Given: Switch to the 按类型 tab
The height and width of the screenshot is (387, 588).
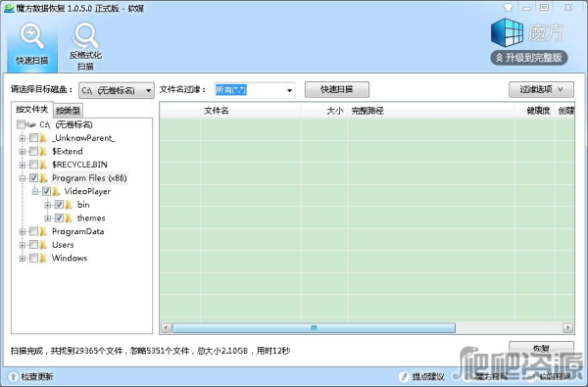Looking at the screenshot, I should [68, 111].
